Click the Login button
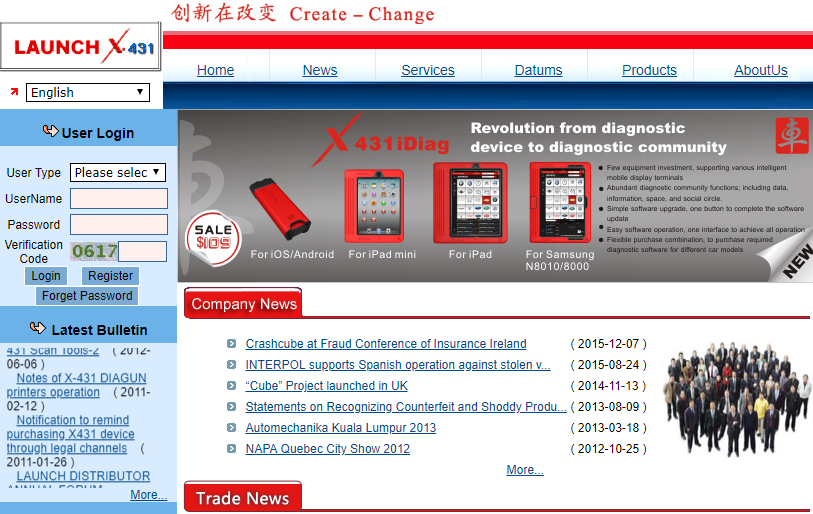The width and height of the screenshot is (813, 514). click(x=46, y=275)
